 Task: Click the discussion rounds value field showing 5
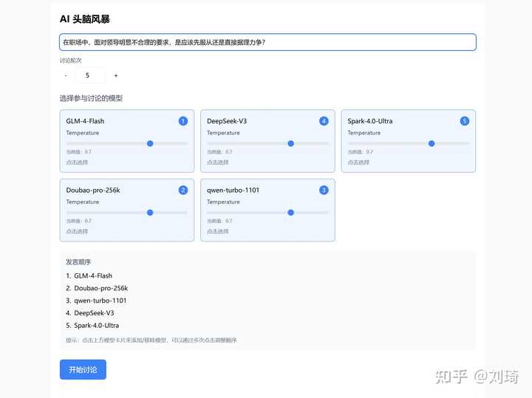tap(90, 75)
